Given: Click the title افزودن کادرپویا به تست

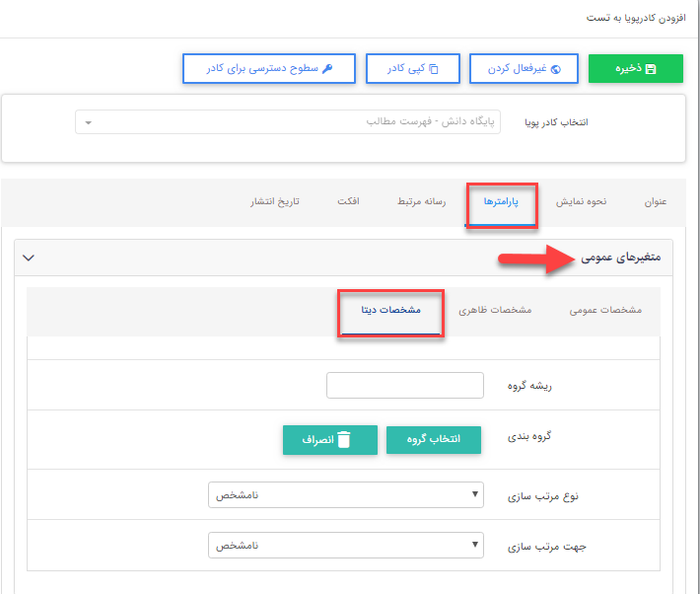Looking at the screenshot, I should click(636, 18).
